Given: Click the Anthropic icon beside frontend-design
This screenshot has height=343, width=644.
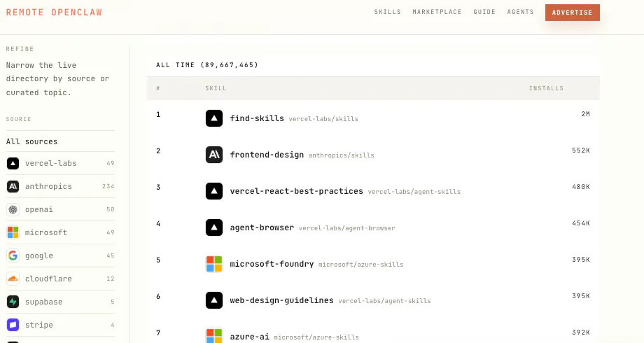Looking at the screenshot, I should tap(214, 155).
